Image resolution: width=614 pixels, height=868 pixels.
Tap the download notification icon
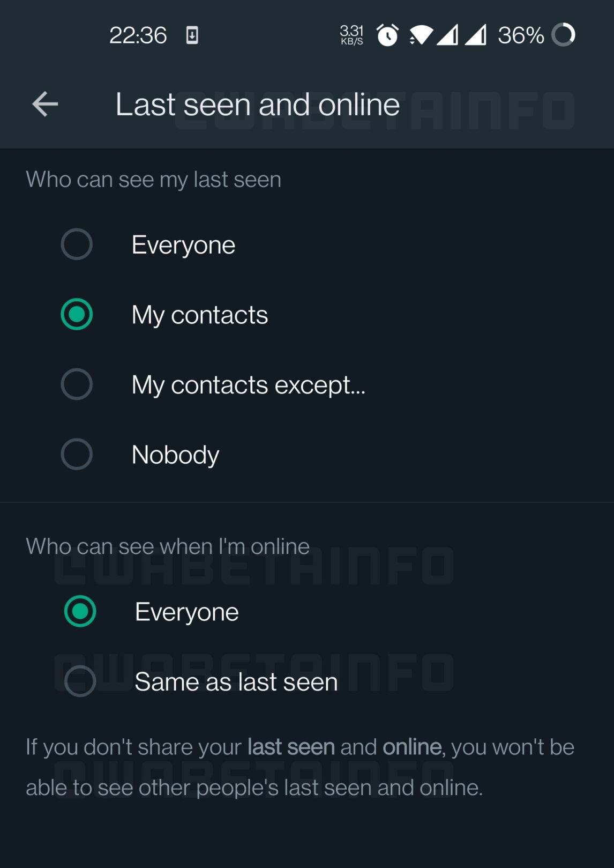[x=192, y=35]
